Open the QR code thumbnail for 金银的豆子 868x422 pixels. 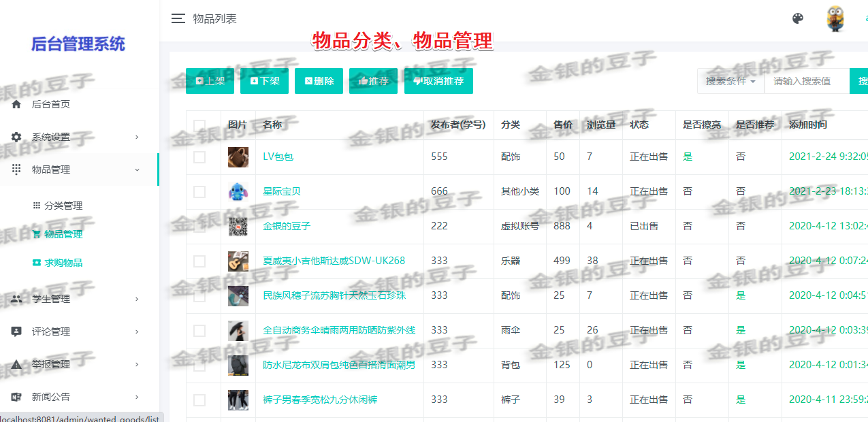pyautogui.click(x=238, y=226)
